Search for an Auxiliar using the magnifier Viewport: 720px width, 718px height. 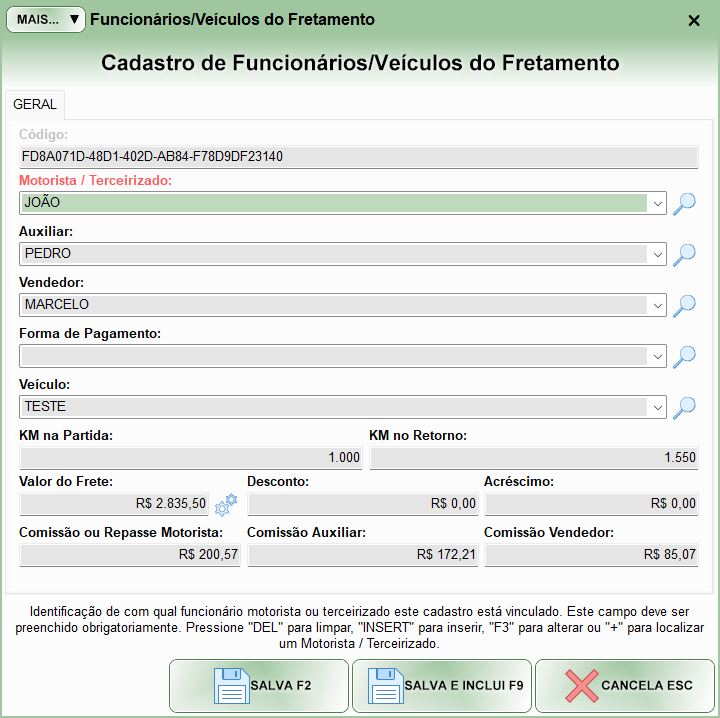click(x=684, y=254)
